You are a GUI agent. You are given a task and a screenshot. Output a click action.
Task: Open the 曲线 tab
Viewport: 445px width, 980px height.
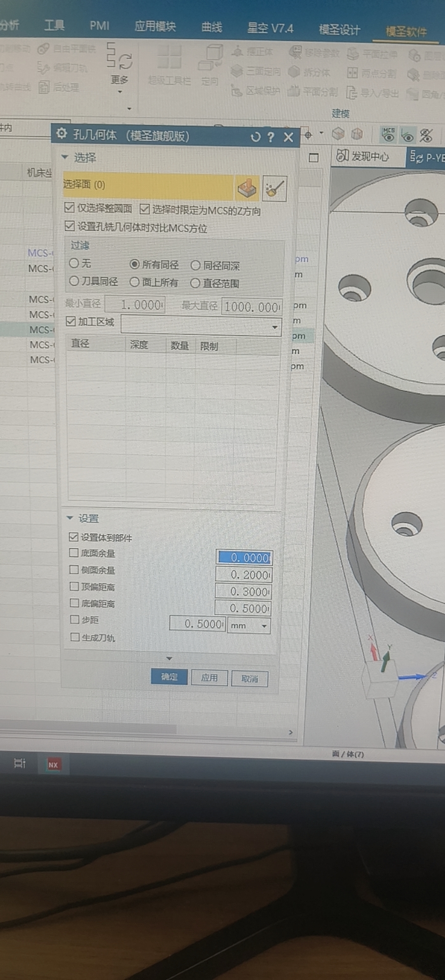click(x=212, y=27)
